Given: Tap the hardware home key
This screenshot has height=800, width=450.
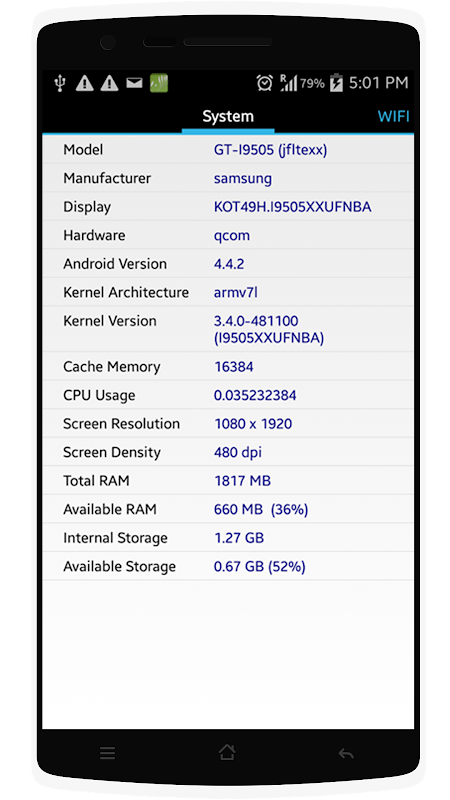Looking at the screenshot, I should pyautogui.click(x=227, y=752).
